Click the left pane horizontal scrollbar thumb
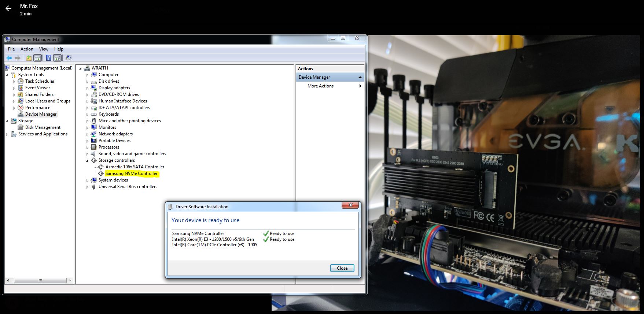Image resolution: width=644 pixels, height=314 pixels. 40,281
